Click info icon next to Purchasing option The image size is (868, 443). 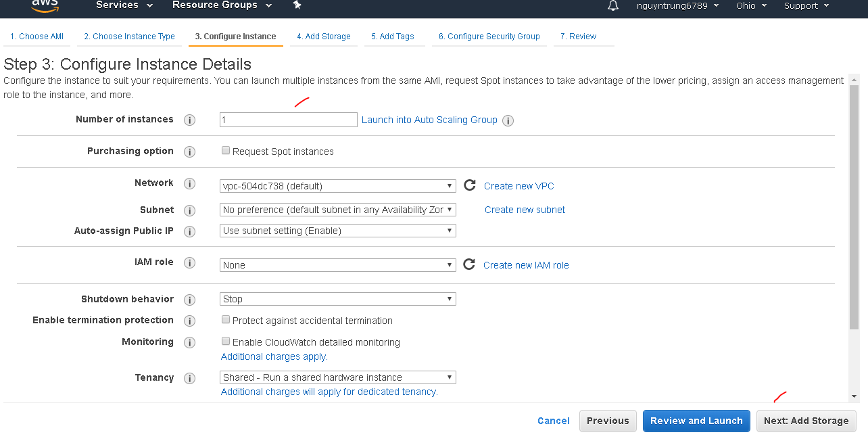pyautogui.click(x=190, y=151)
